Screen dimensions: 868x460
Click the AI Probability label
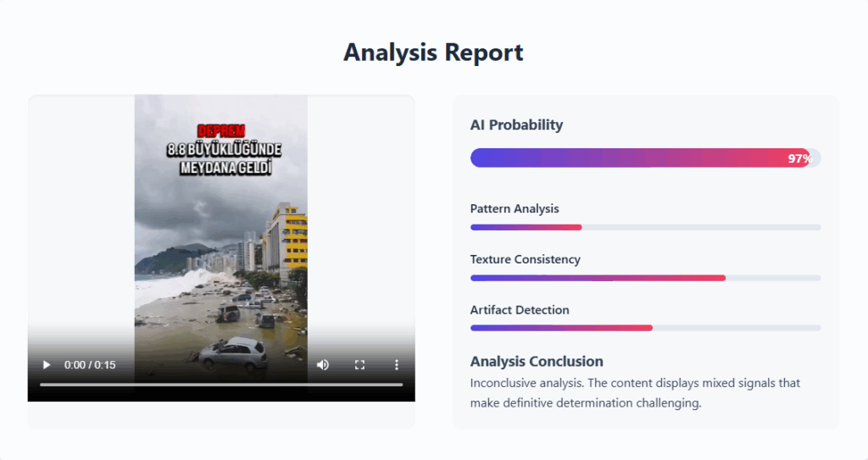coord(516,125)
